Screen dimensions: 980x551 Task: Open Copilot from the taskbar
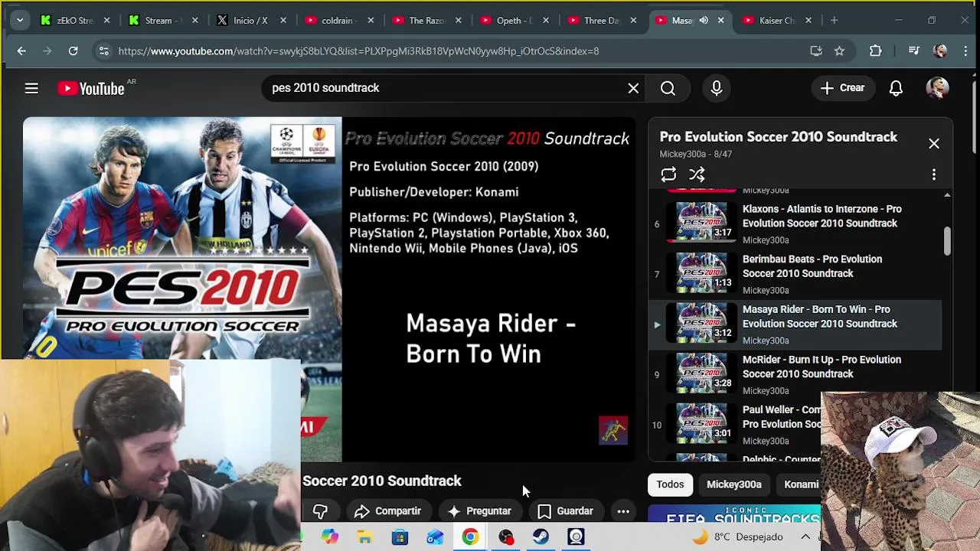[329, 537]
